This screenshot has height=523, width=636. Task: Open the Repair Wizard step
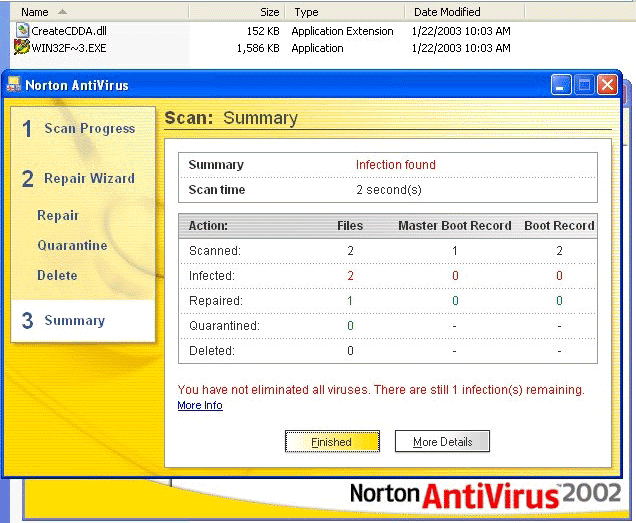pyautogui.click(x=88, y=179)
